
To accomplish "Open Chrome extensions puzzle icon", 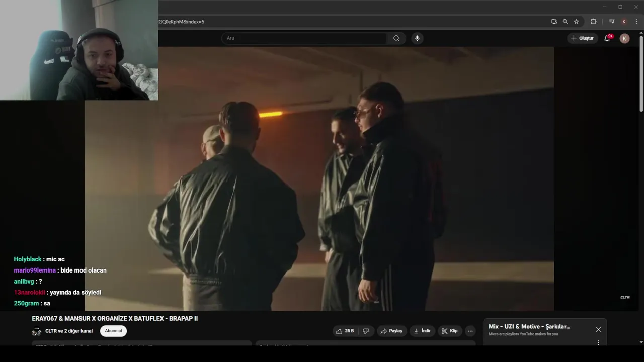I will pyautogui.click(x=593, y=22).
